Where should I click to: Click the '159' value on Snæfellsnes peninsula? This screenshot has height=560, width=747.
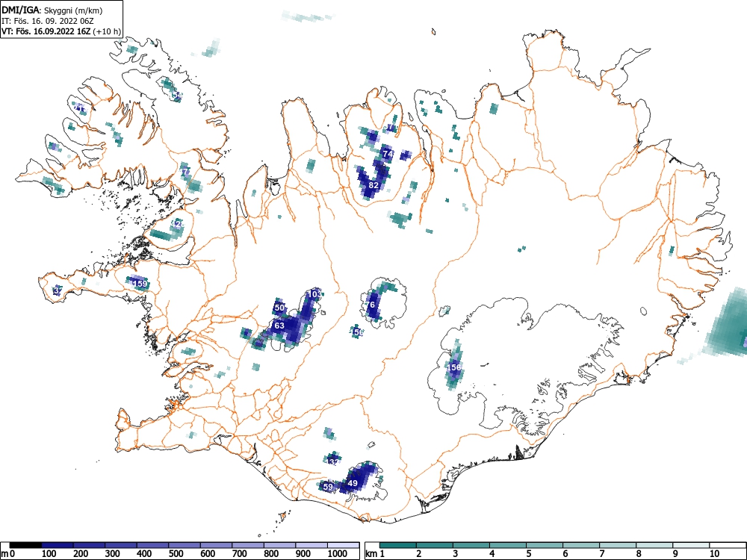pos(140,284)
